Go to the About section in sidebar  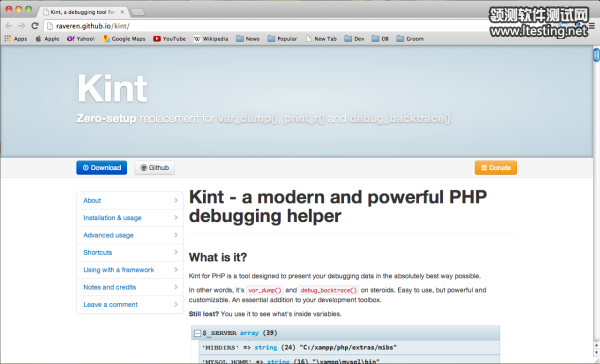click(130, 200)
